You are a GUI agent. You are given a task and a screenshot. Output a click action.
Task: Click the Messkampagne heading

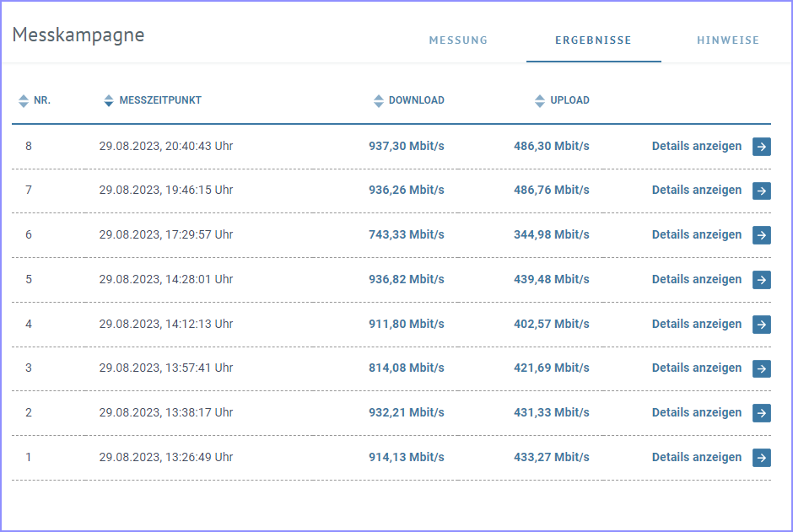tap(78, 35)
